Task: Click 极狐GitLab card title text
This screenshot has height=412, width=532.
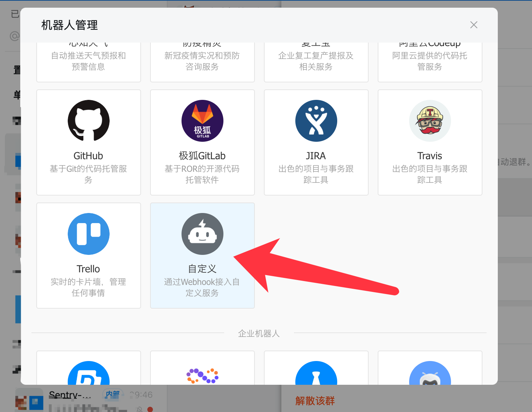Action: point(202,156)
